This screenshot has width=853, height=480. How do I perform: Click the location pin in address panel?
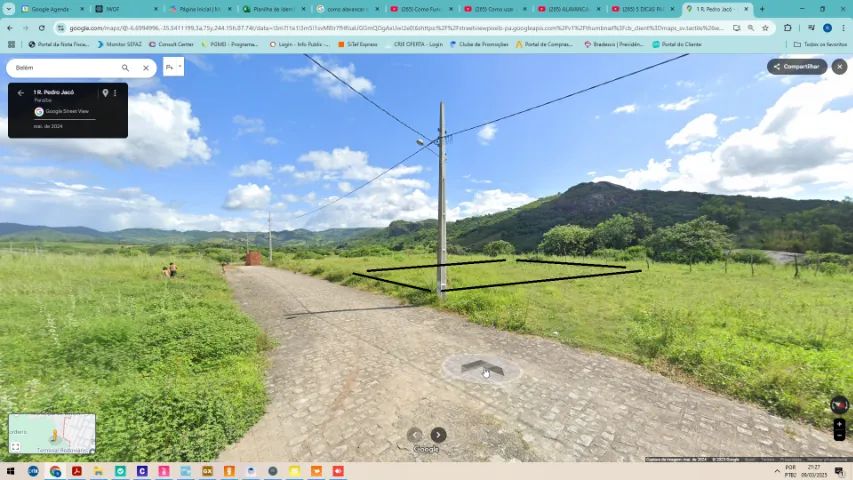(x=106, y=93)
